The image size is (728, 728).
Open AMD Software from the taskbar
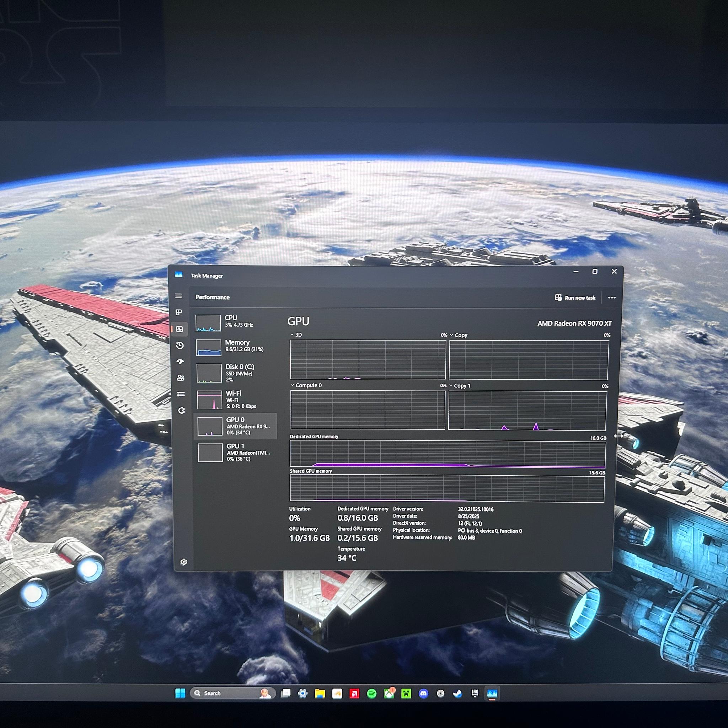(354, 694)
